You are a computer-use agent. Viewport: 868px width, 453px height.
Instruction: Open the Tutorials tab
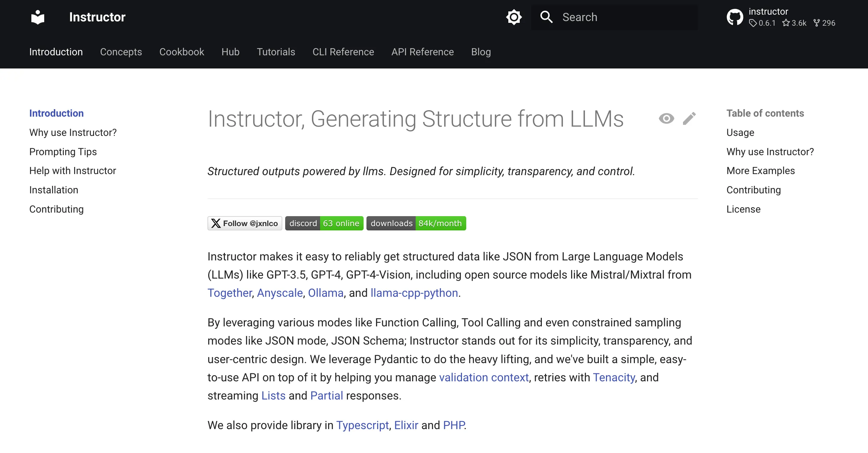click(276, 52)
